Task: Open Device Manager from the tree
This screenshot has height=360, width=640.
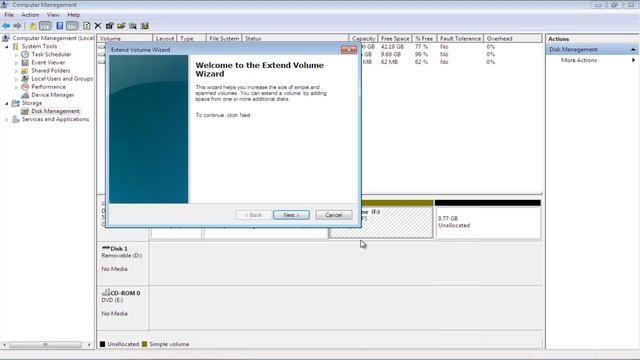Action: click(x=53, y=95)
